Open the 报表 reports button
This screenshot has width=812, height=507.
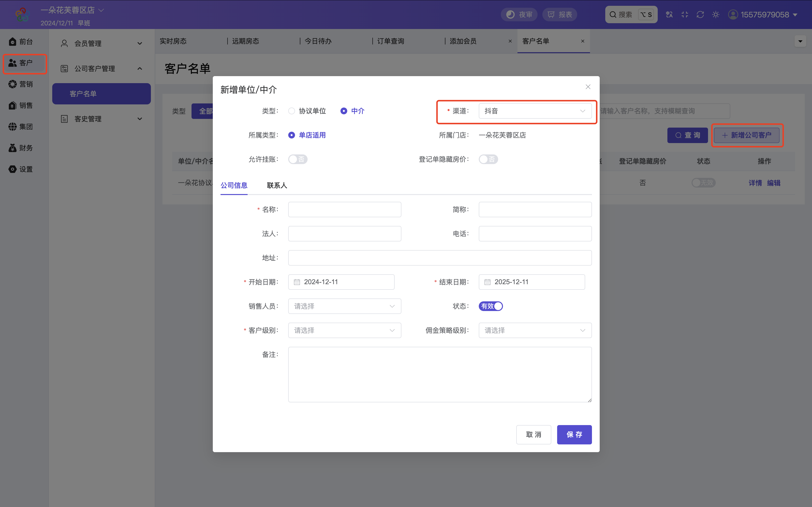tap(560, 14)
